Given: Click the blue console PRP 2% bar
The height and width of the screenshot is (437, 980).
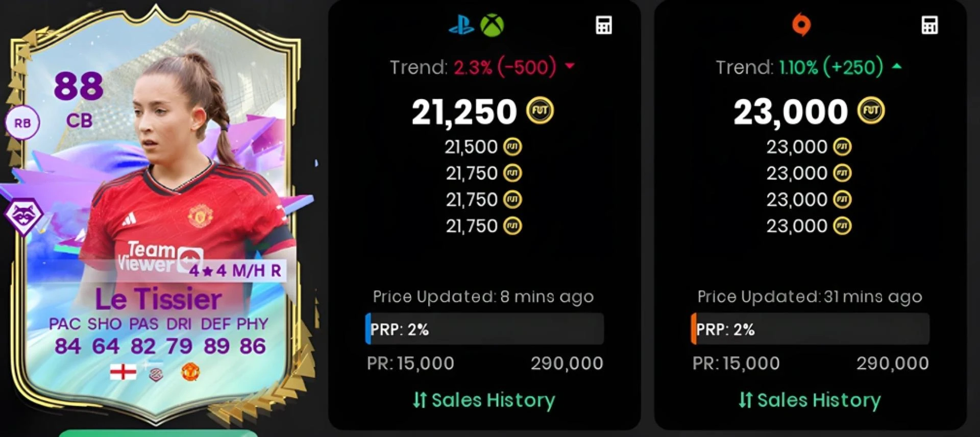Looking at the screenshot, I should tap(484, 329).
